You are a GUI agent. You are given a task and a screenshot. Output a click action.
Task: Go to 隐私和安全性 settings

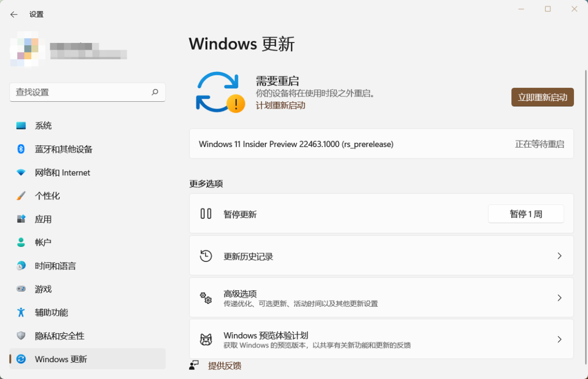[87, 335]
